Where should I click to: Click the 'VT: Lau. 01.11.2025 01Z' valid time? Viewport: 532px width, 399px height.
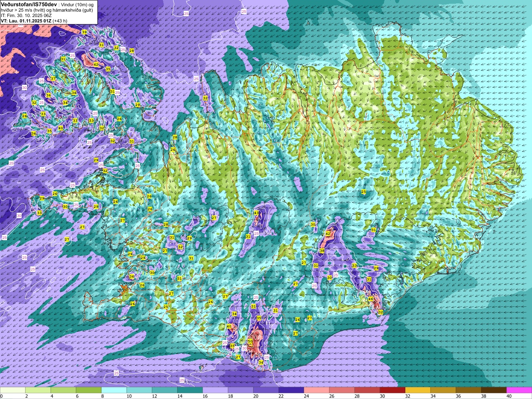click(26, 21)
